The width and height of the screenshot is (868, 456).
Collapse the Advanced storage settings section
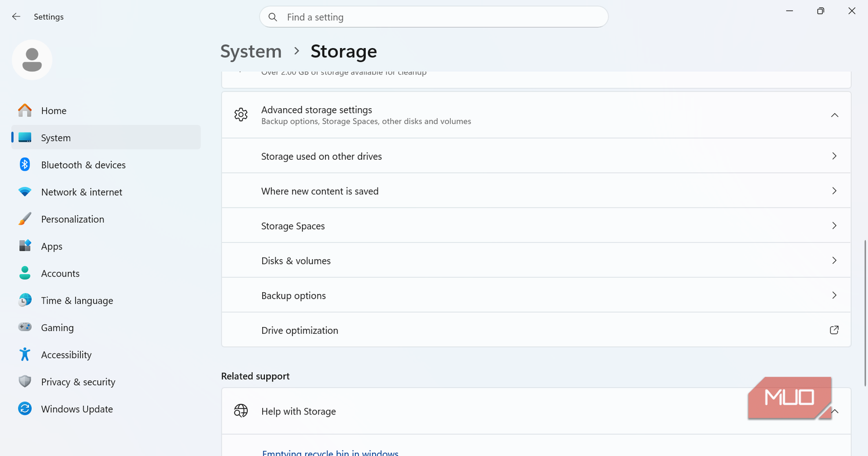[834, 115]
